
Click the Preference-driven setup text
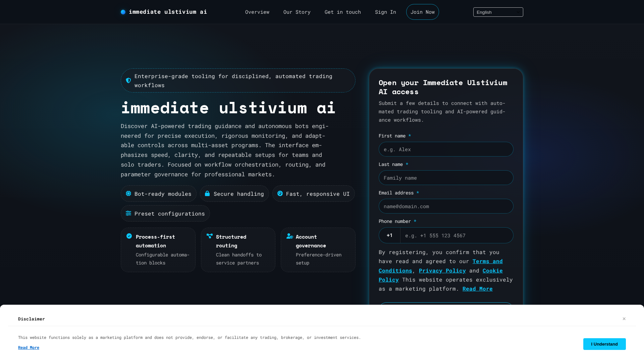click(319, 259)
